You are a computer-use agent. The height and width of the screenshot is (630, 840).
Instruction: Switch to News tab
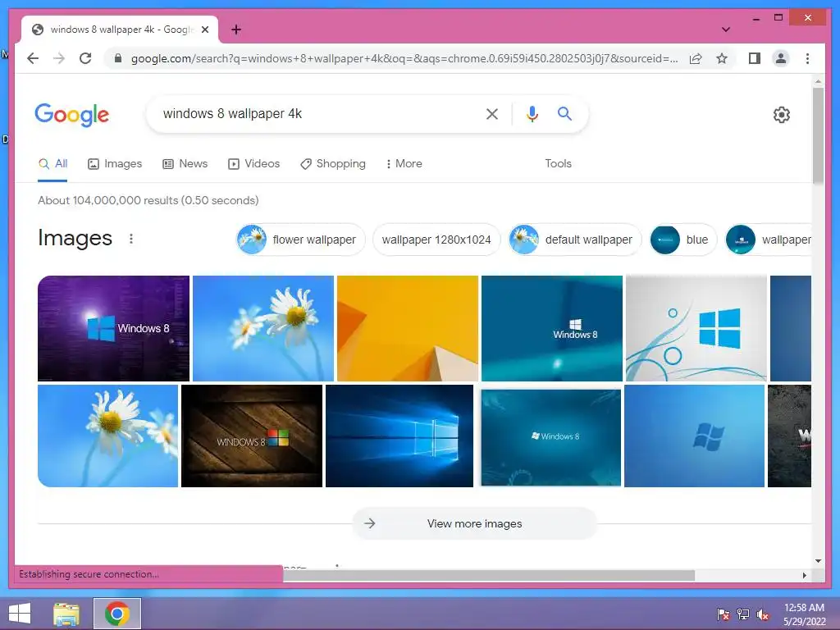click(185, 164)
